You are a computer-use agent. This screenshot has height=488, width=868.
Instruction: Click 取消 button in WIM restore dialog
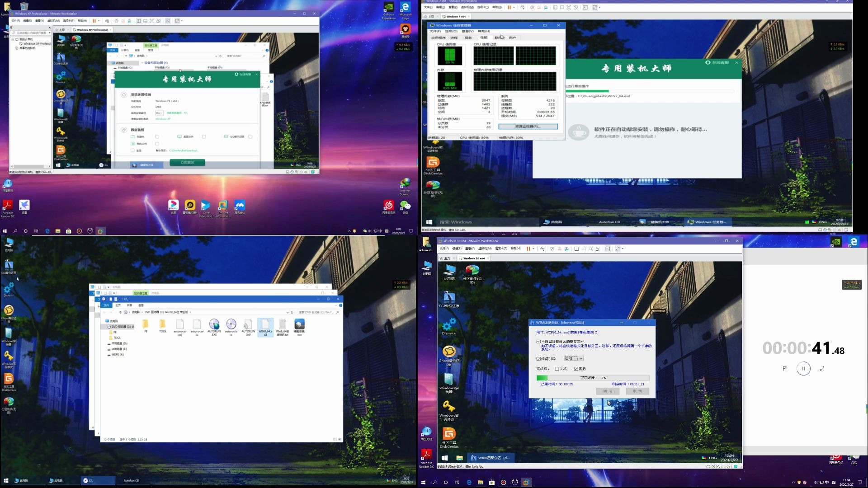tap(637, 391)
